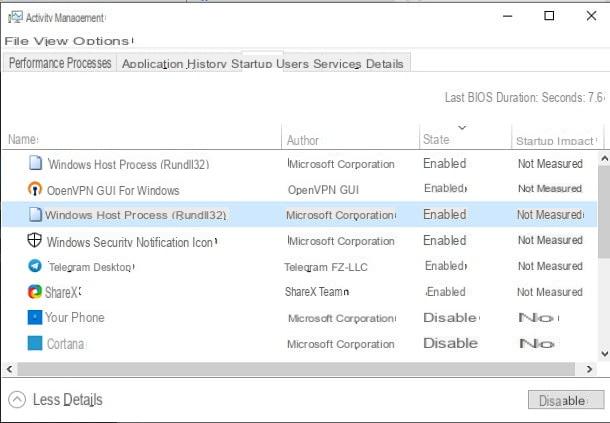Click the Activity Management title bar icon
Viewport: 610px width, 423px height.
[15, 17]
